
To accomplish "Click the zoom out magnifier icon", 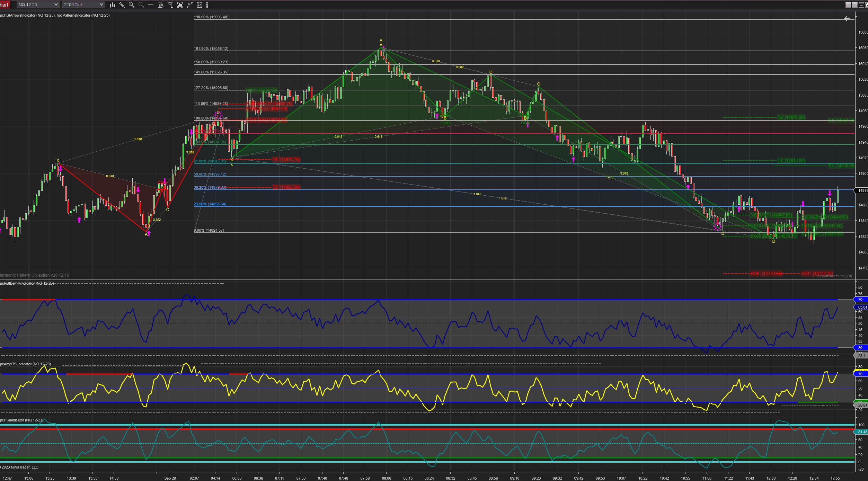I will (x=141, y=5).
